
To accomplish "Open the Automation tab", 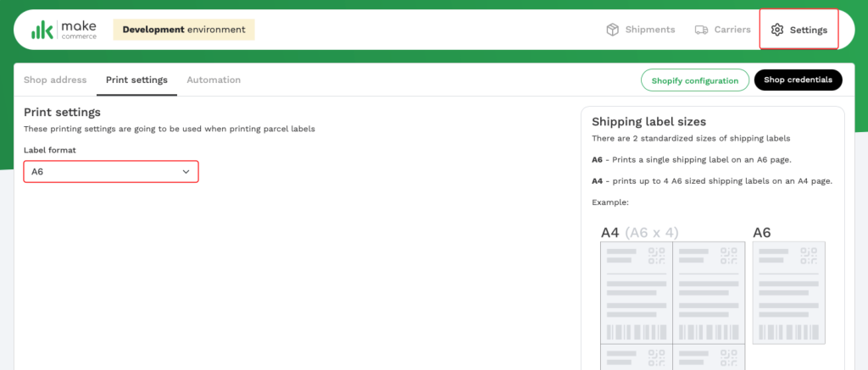I will coord(214,80).
